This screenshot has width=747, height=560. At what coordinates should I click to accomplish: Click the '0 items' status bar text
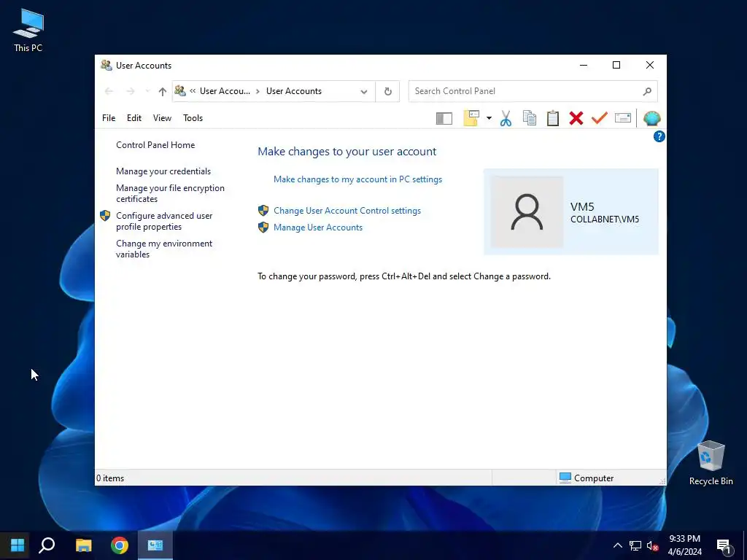coord(110,478)
